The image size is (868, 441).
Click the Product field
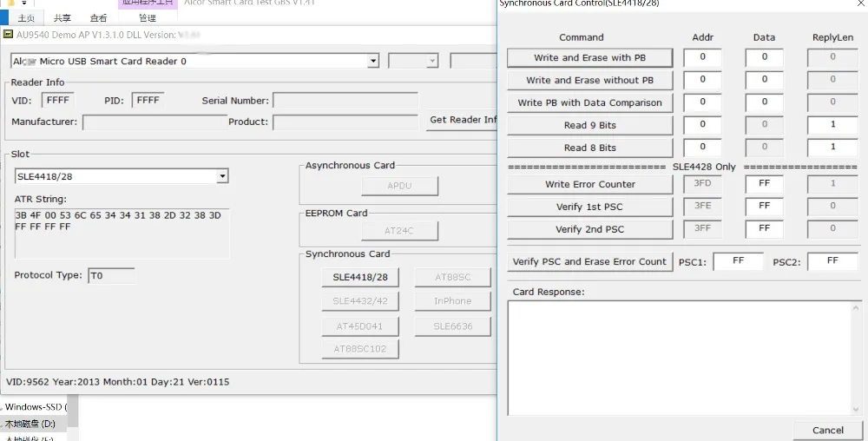345,122
